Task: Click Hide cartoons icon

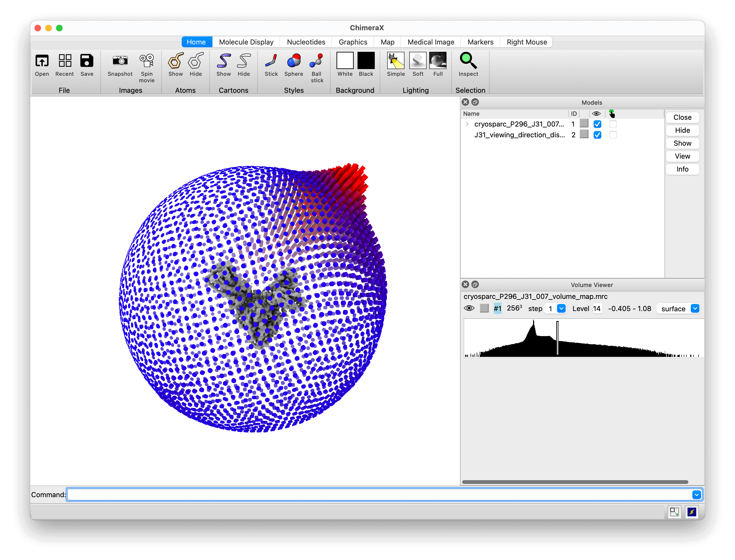Action: pos(243,61)
